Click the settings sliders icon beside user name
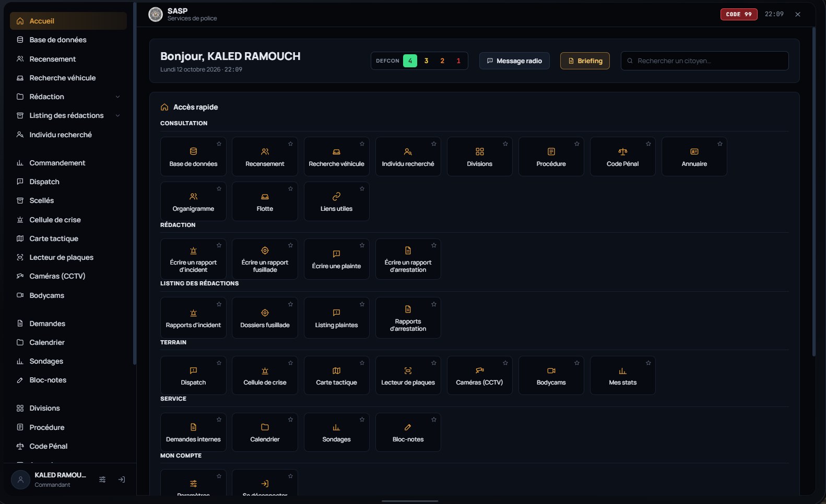 pos(102,479)
